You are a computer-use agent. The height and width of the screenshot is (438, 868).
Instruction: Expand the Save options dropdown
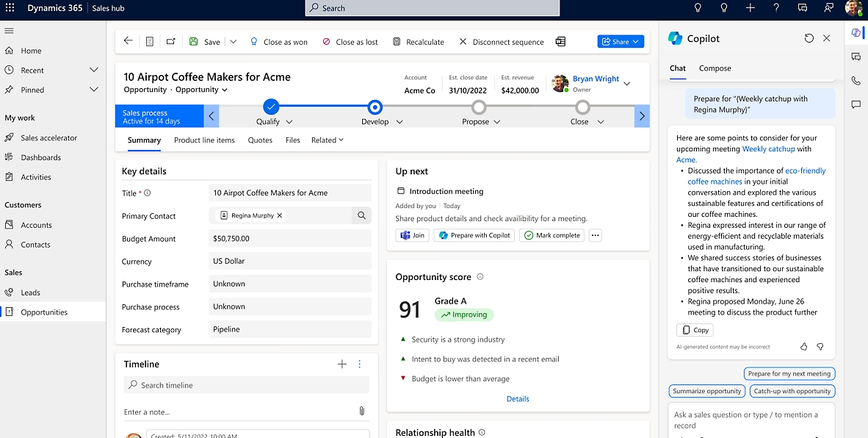(233, 42)
